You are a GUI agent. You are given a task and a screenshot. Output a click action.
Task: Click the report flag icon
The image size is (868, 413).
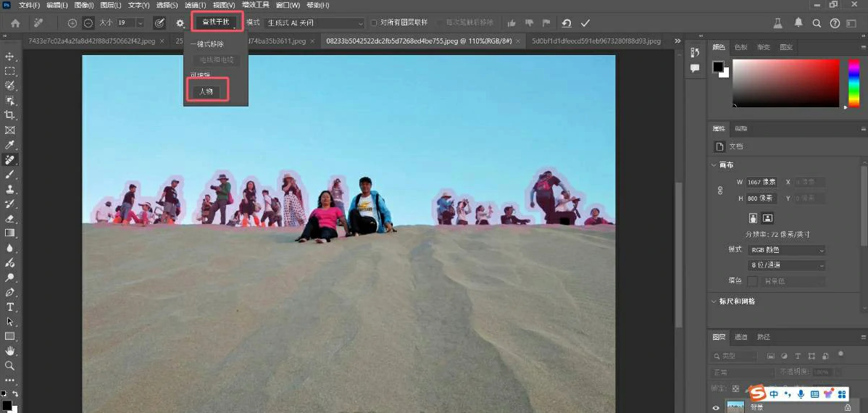[x=546, y=22]
